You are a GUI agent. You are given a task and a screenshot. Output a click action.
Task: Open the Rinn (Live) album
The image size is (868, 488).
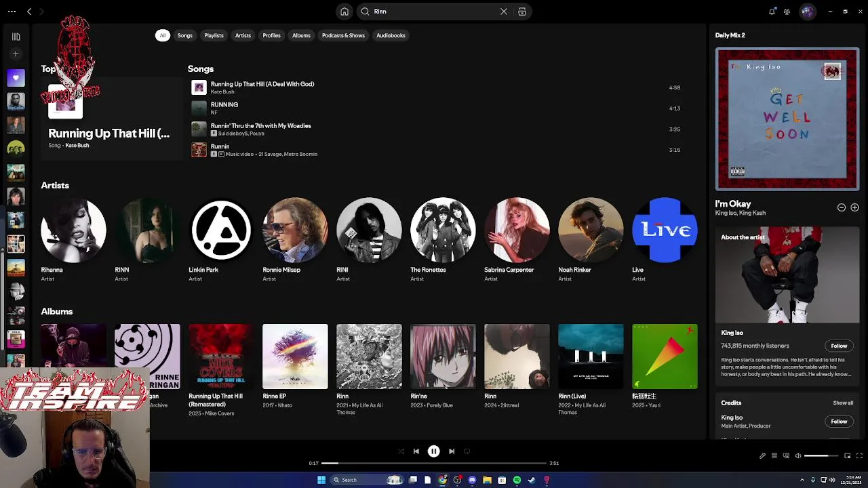tap(591, 369)
